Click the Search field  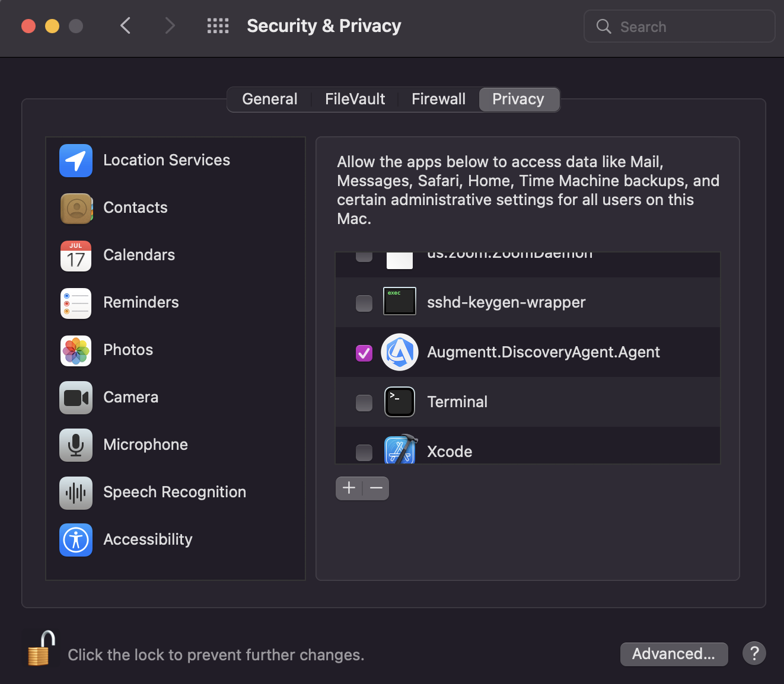coord(678,26)
